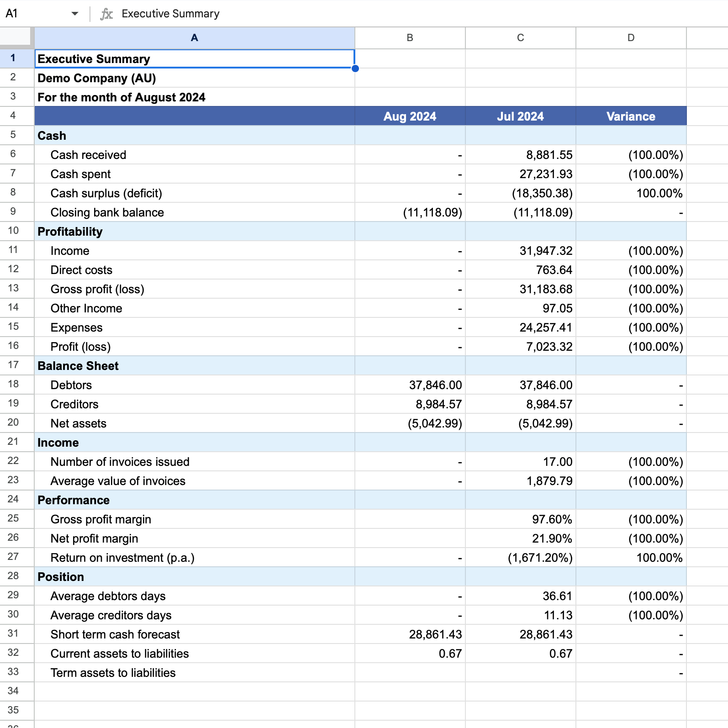Image resolution: width=728 pixels, height=728 pixels.
Task: Select the Variance header cell
Action: pyautogui.click(x=631, y=116)
